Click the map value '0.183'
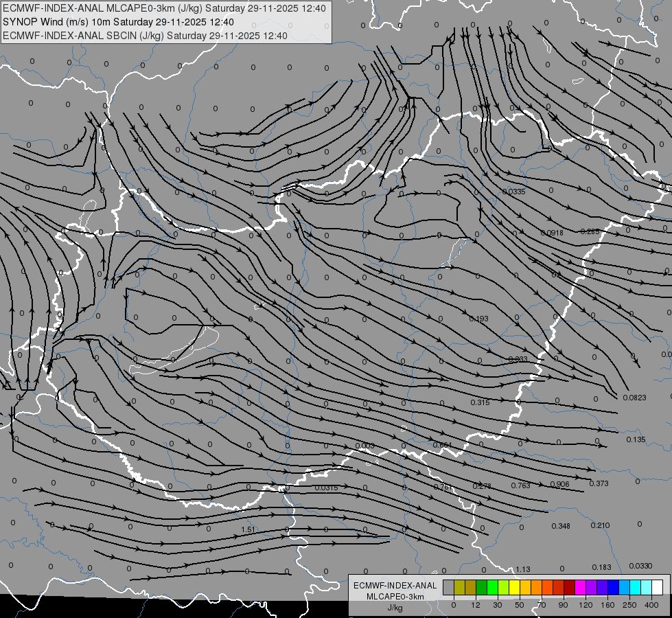 pyautogui.click(x=601, y=567)
